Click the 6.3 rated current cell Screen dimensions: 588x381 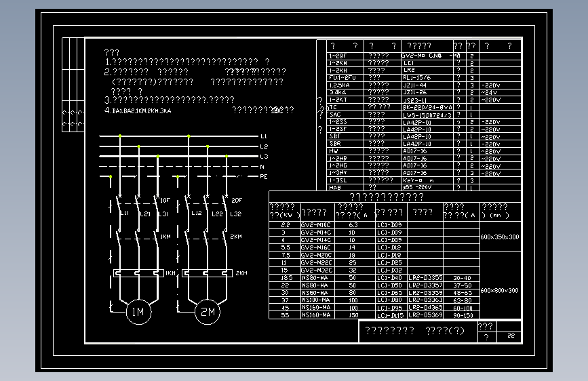click(353, 225)
